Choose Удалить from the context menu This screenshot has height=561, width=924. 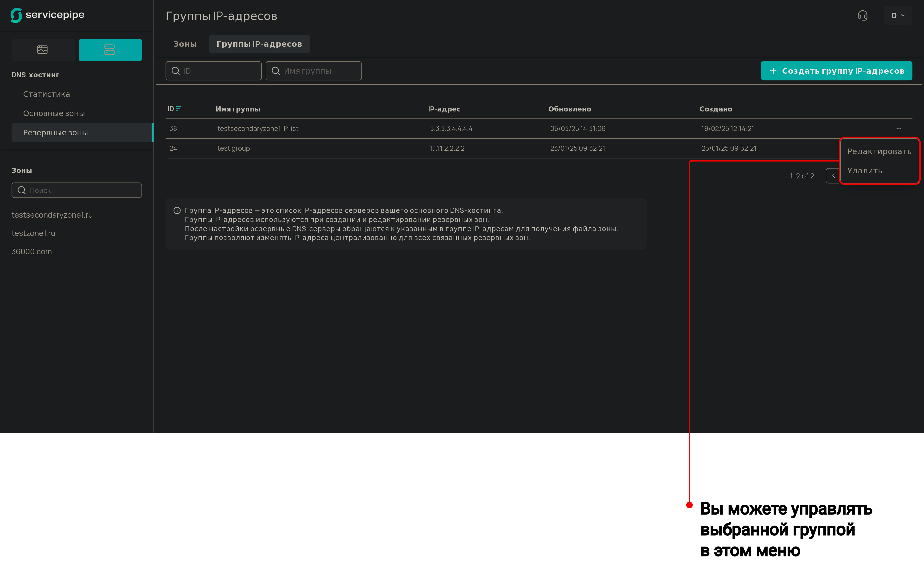coord(864,171)
